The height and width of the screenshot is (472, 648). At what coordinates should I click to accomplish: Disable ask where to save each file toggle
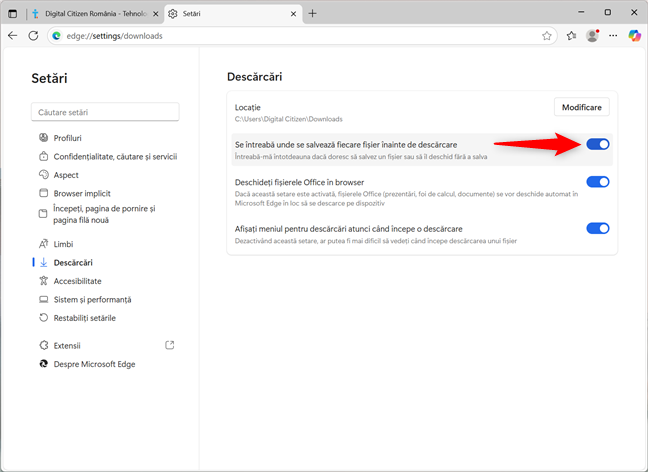597,145
